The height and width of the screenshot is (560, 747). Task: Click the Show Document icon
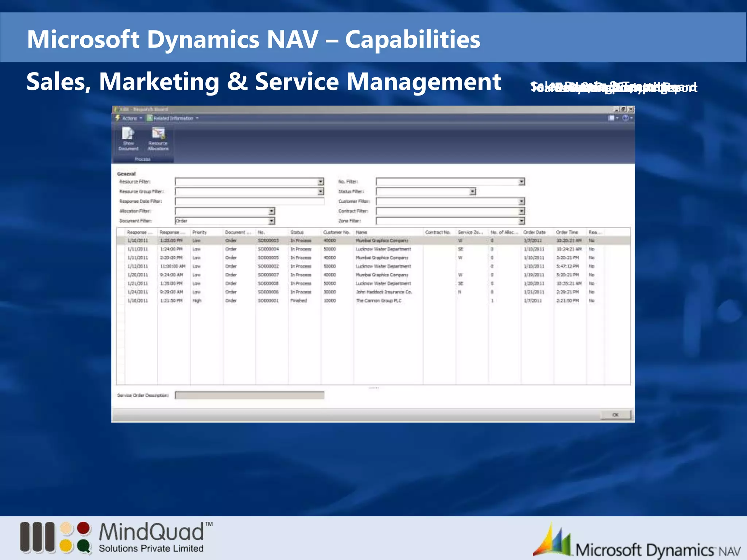tap(128, 134)
